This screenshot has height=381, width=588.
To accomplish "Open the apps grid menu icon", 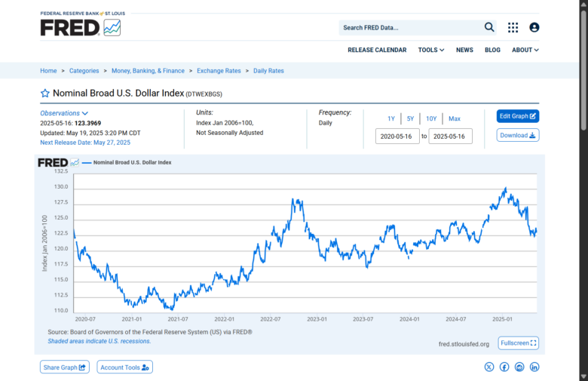I will [513, 27].
